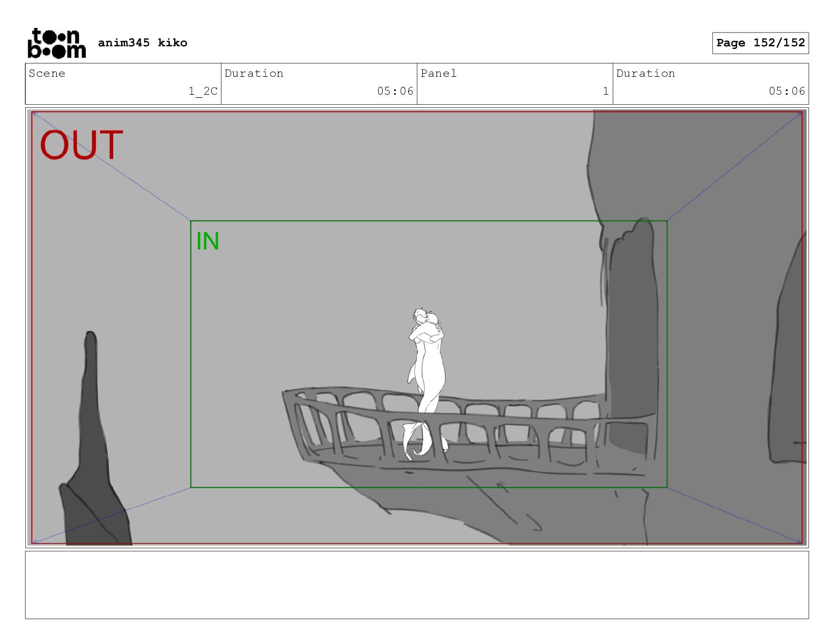
Task: Select the panel number '1'
Action: coord(605,91)
